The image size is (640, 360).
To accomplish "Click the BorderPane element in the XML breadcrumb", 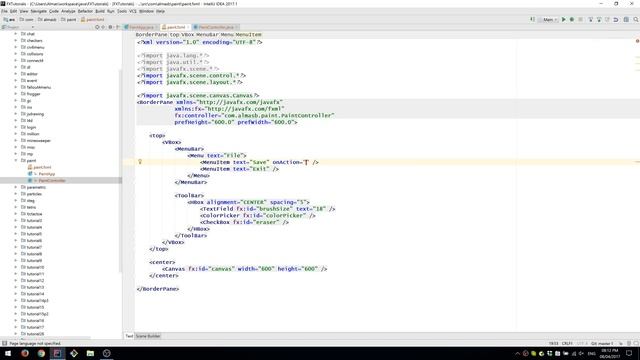I will pyautogui.click(x=151, y=35).
